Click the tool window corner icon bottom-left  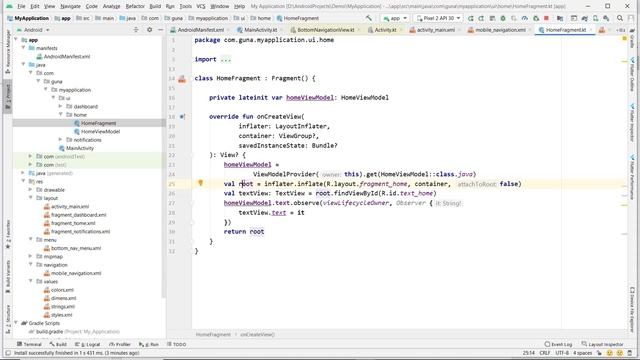tap(7, 353)
